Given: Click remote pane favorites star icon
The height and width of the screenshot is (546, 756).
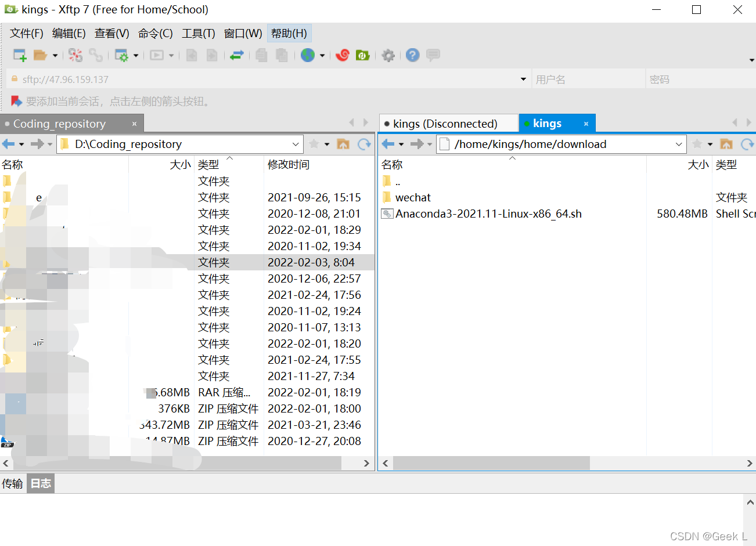Looking at the screenshot, I should pos(697,144).
